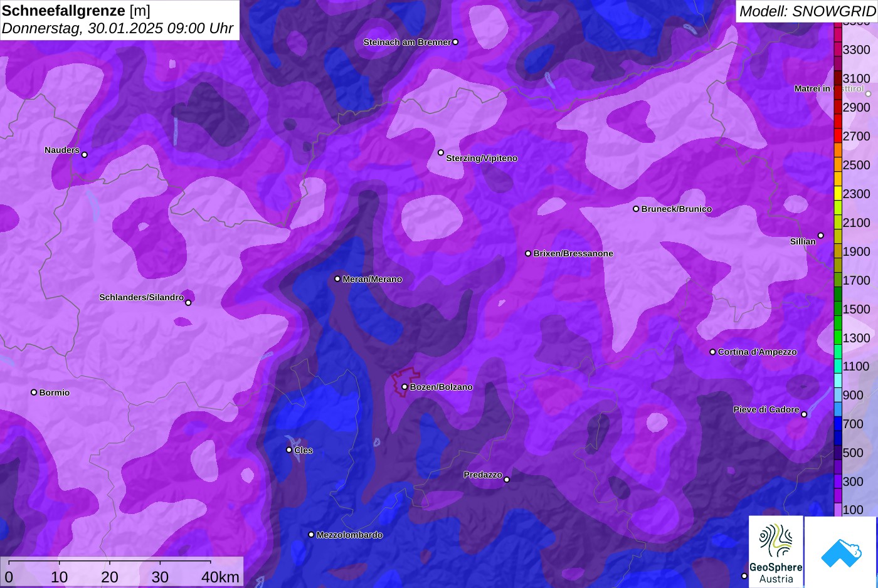Select the Nauders location dot
The width and height of the screenshot is (878, 588).
[85, 155]
